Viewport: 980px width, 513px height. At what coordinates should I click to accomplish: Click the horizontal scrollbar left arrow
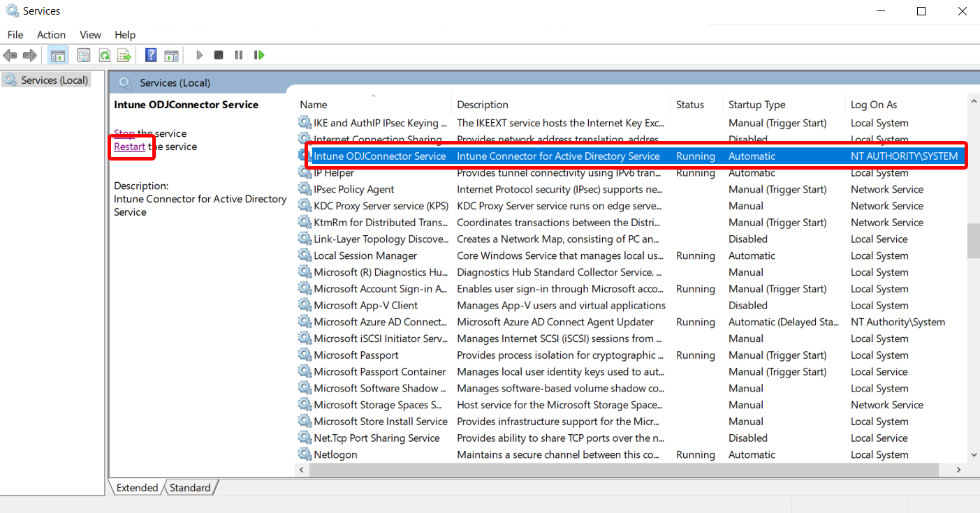coord(302,470)
